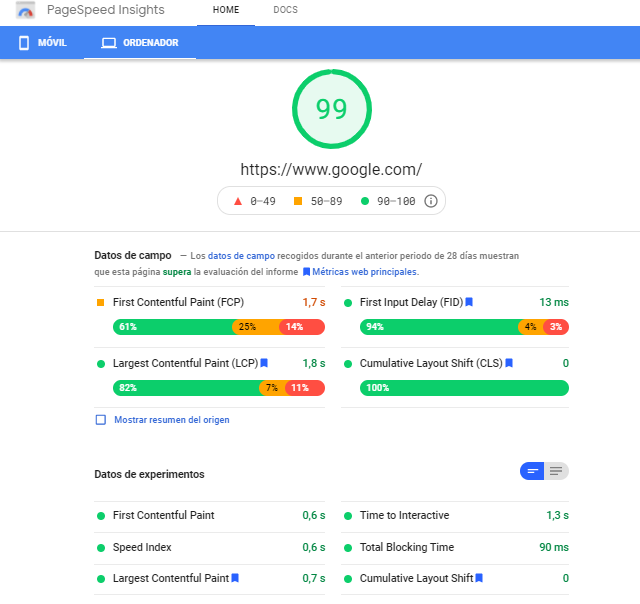This screenshot has height=604, width=640.
Task: Click the orange square beside First Contentful Paint (FCP)
Action: [100, 302]
